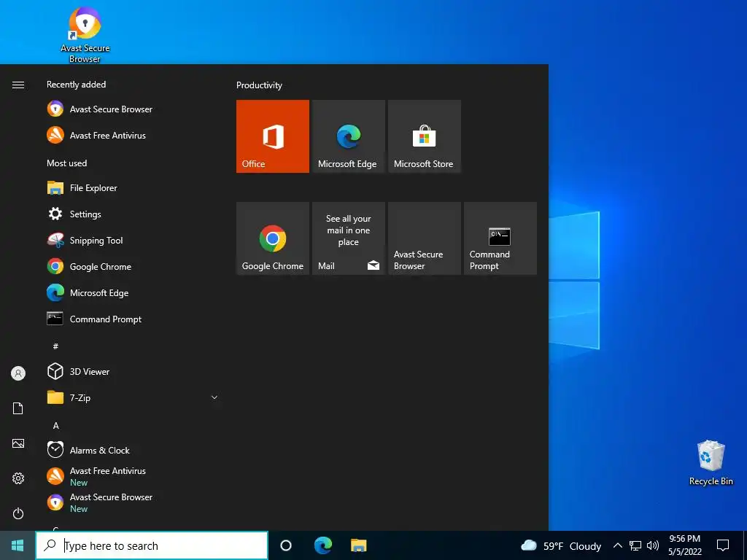Open the Avast Secure Browser tile
Viewport: 747px width, 560px height.
(424, 238)
